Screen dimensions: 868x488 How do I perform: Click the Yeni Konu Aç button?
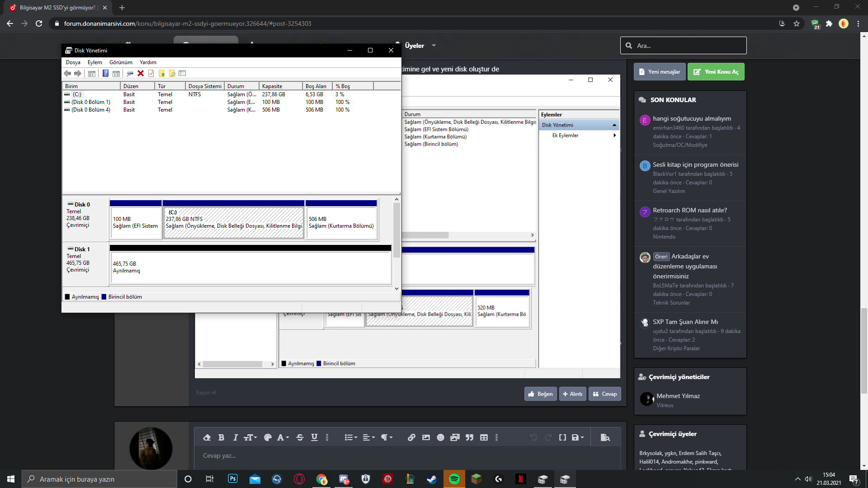[x=716, y=72]
